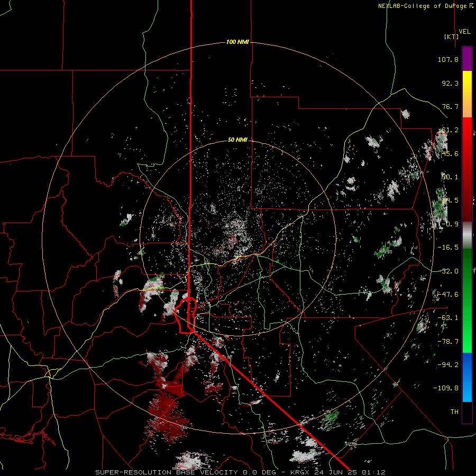The height and width of the screenshot is (476, 476).
Task: Click the 107.8 velocity scale value
Action: point(448,59)
